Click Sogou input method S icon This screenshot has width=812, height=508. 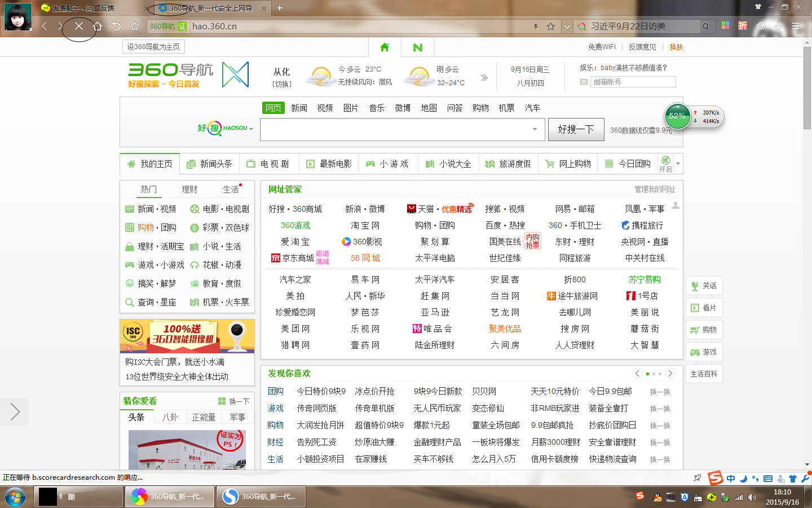[716, 478]
